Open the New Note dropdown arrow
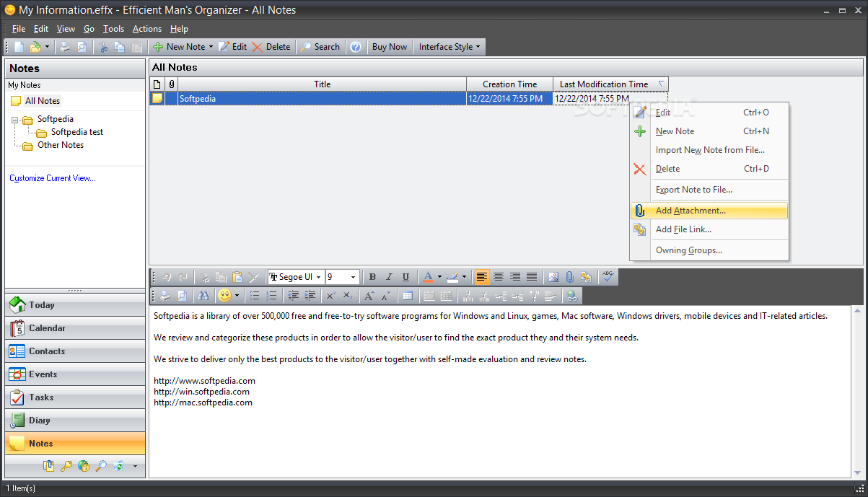This screenshot has width=868, height=497. (x=211, y=47)
